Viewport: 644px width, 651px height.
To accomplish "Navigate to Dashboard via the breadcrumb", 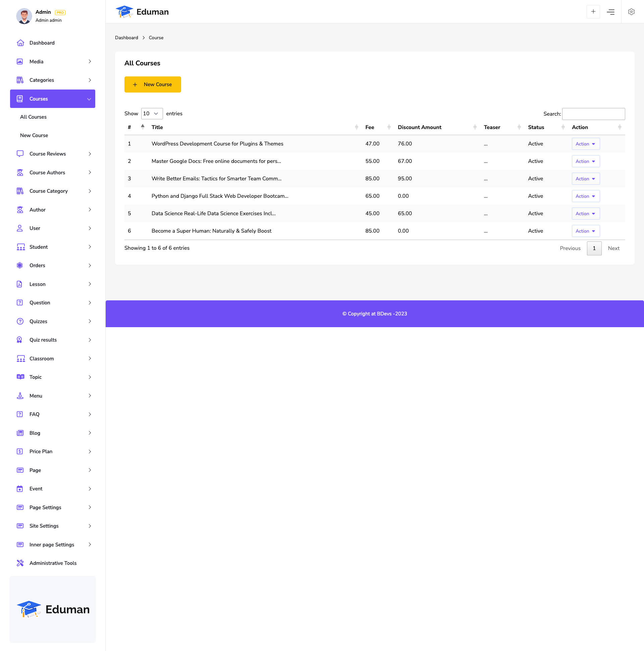I will coord(126,38).
